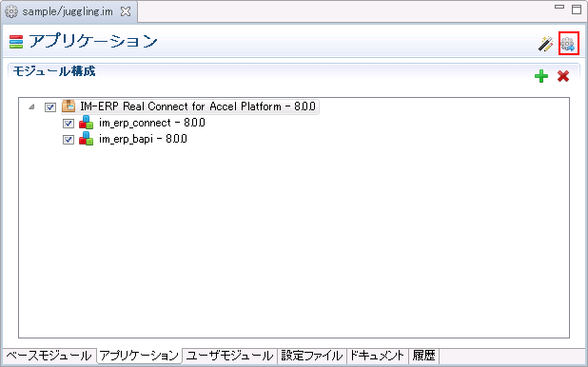Click the application stacked bars header icon
The width and height of the screenshot is (588, 367).
click(x=16, y=42)
